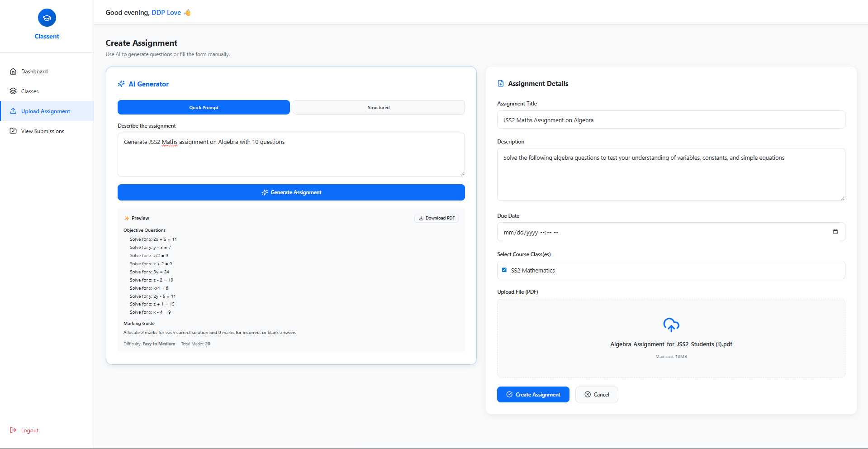Click the View Submissions inbox icon
The height and width of the screenshot is (449, 868).
click(x=13, y=131)
